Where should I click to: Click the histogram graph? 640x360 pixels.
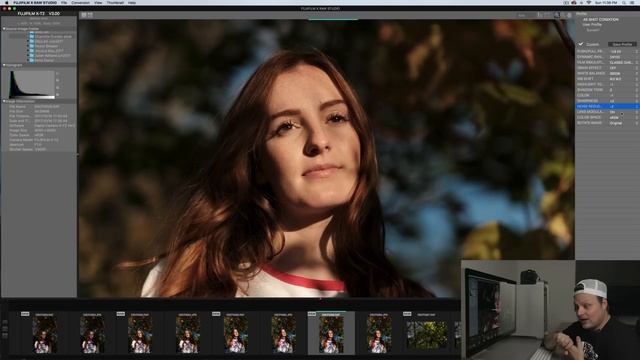point(32,84)
